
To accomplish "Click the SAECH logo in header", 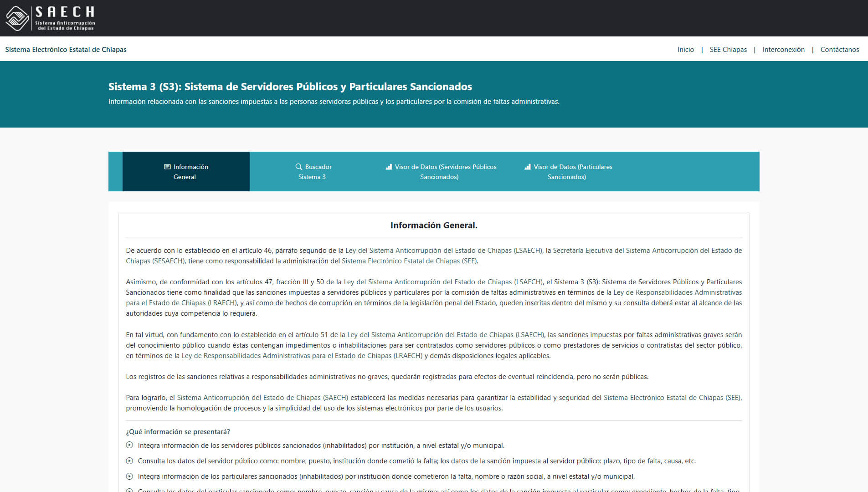I will [50, 18].
